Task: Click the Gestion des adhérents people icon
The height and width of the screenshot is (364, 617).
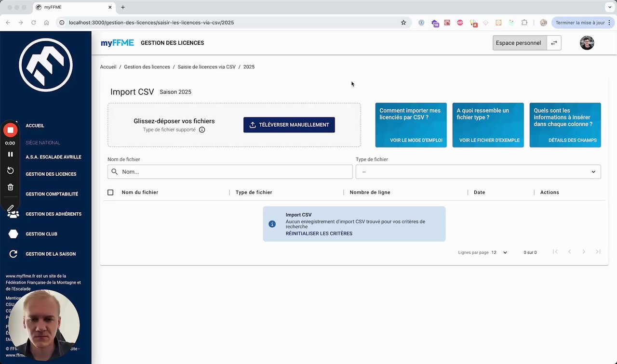Action: point(13,214)
